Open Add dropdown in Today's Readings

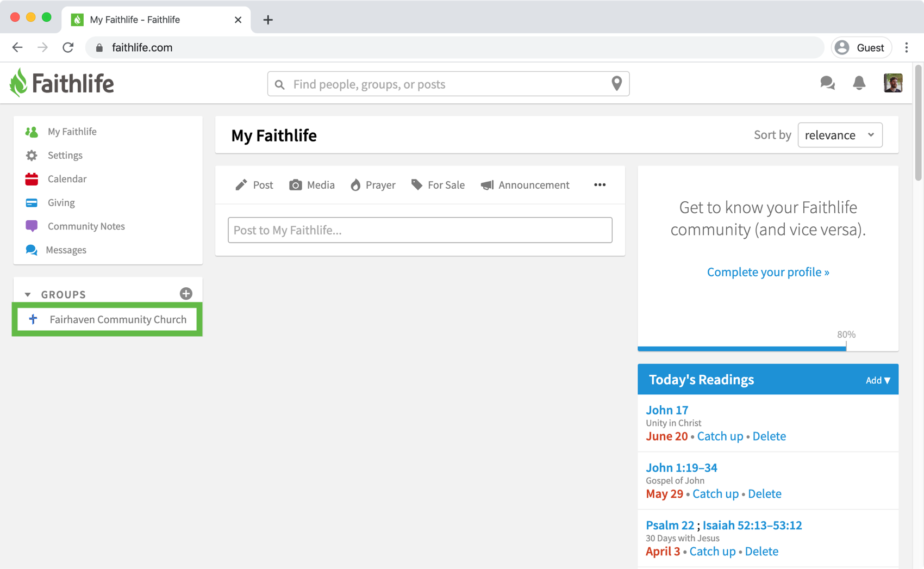pyautogui.click(x=878, y=380)
